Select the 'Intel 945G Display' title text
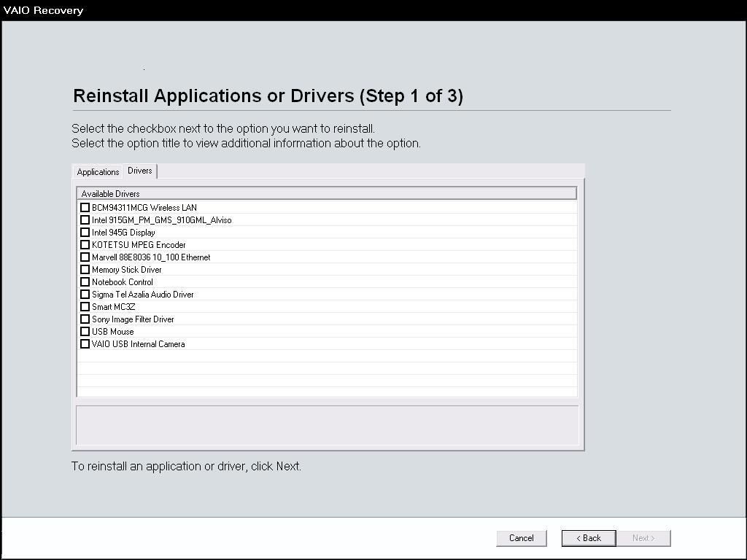Viewport: 747px width, 560px height. 123,233
